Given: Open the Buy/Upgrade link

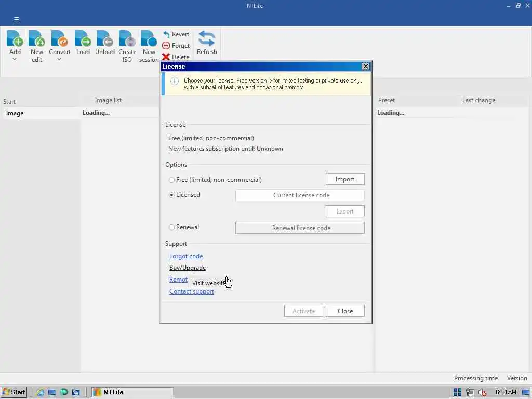Looking at the screenshot, I should (187, 268).
